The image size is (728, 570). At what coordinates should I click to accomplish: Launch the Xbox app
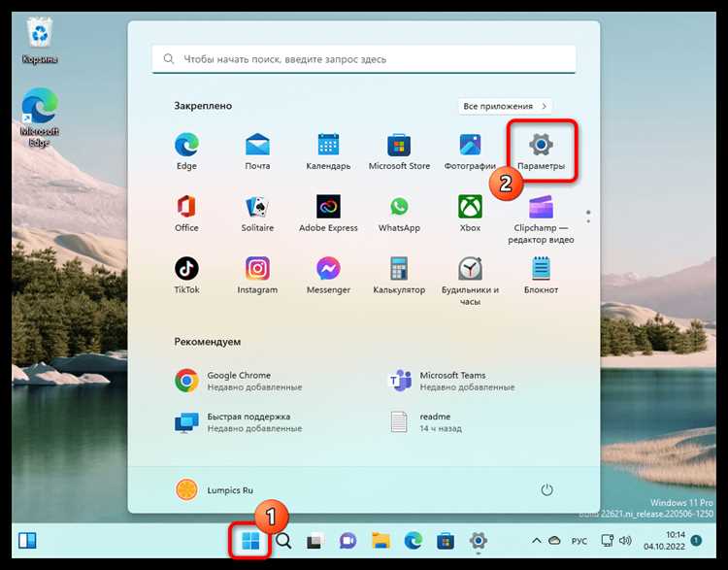470,214
